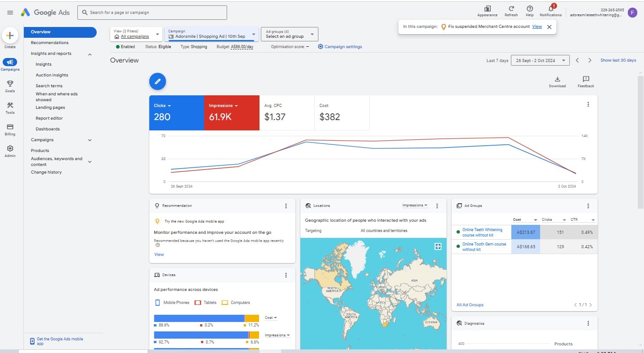Screen dimensions: 644x353
Task: Open the Tools sidebar icon
Action: pos(10,107)
